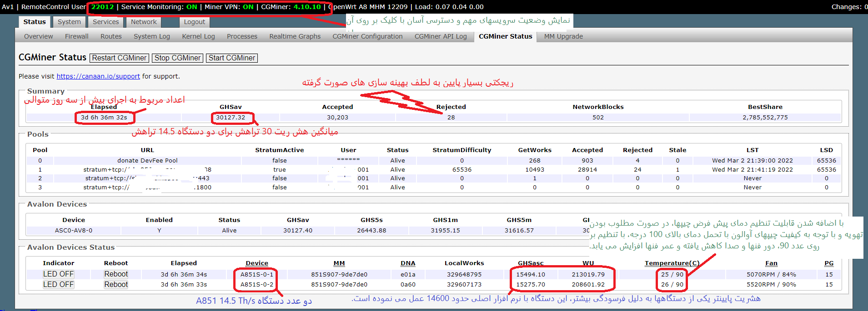Open the System main tab
868x311 pixels.
click(69, 22)
